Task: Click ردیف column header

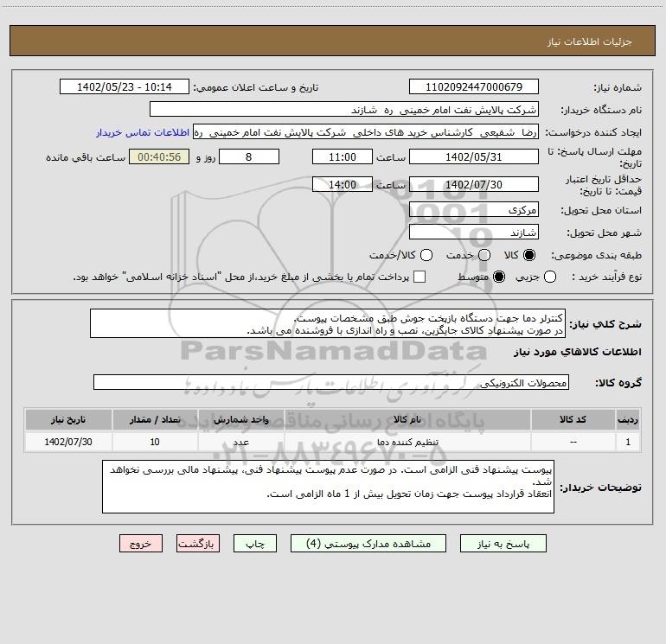Action: pyautogui.click(x=628, y=419)
